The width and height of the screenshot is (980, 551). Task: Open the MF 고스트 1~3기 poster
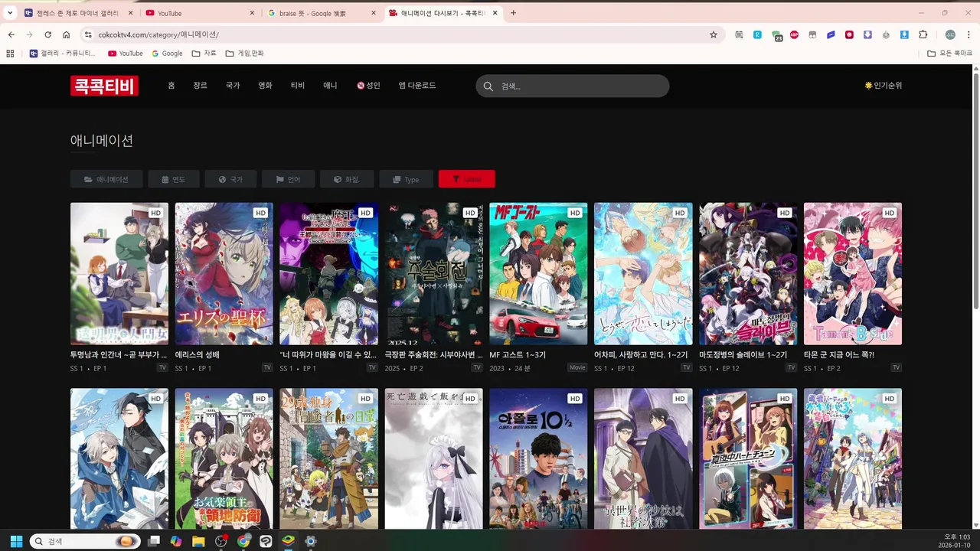click(x=538, y=273)
